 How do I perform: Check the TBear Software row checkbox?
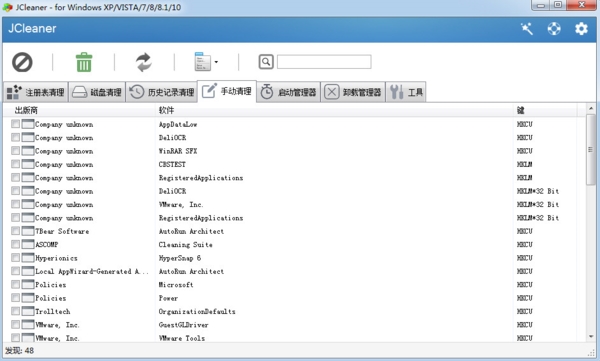(15, 231)
